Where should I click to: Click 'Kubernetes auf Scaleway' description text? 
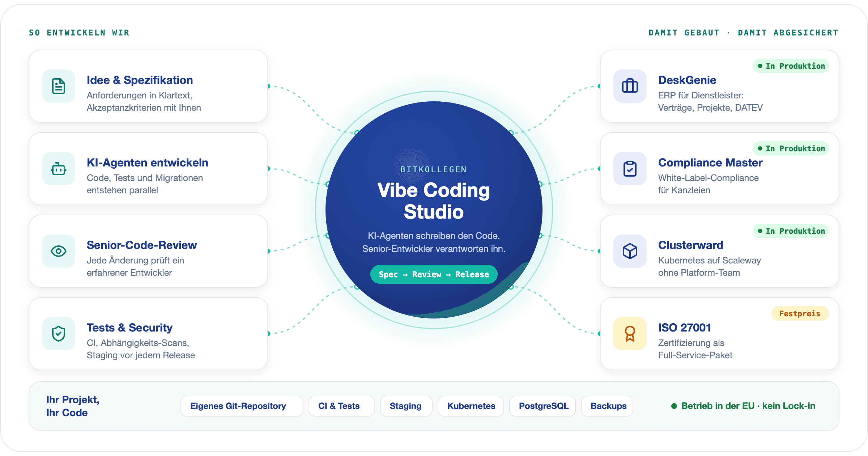pyautogui.click(x=710, y=260)
